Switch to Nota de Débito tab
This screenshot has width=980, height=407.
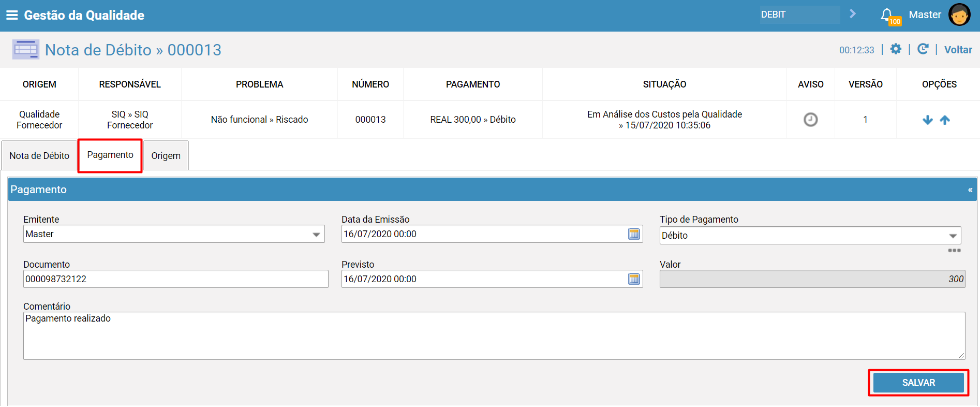pyautogui.click(x=39, y=156)
